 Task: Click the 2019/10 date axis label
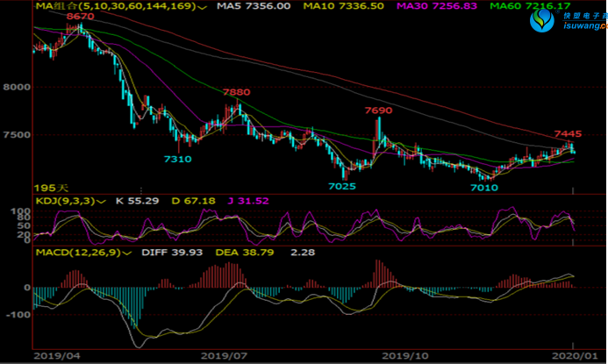(406, 356)
